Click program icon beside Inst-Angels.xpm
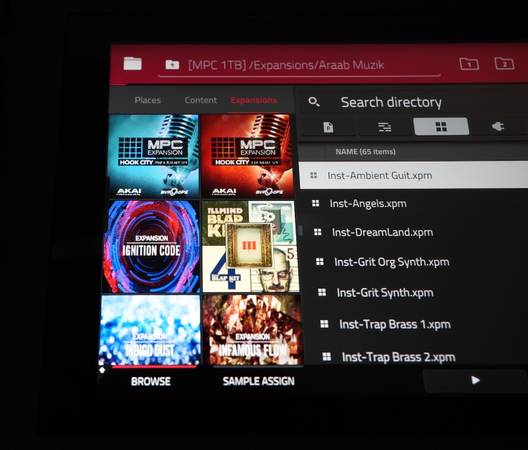This screenshot has height=450, width=528. 315,203
